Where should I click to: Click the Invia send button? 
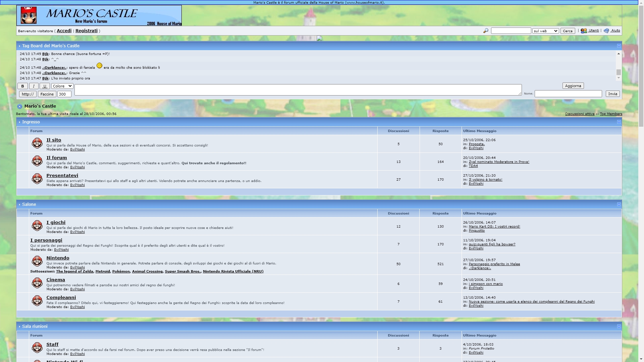click(x=612, y=94)
